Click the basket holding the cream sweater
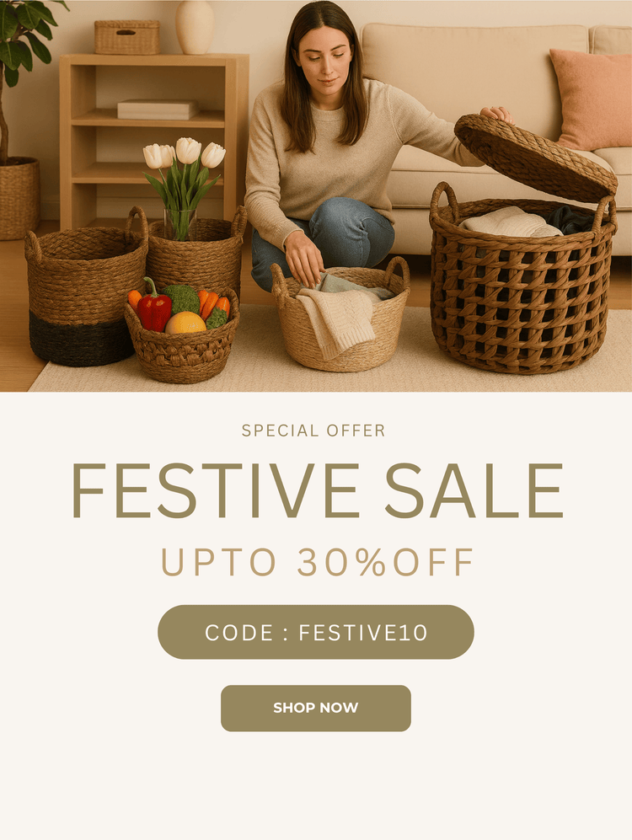632x840 pixels. (340, 316)
